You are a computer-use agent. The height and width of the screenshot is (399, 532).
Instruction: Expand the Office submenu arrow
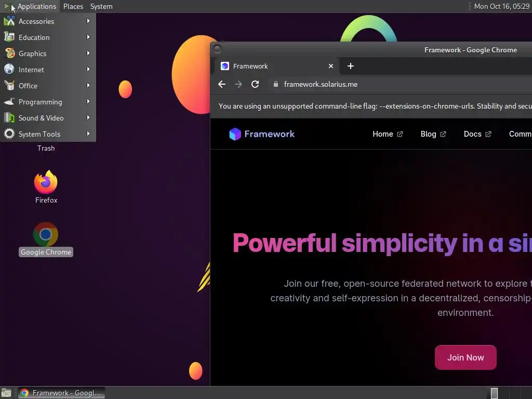pyautogui.click(x=88, y=86)
